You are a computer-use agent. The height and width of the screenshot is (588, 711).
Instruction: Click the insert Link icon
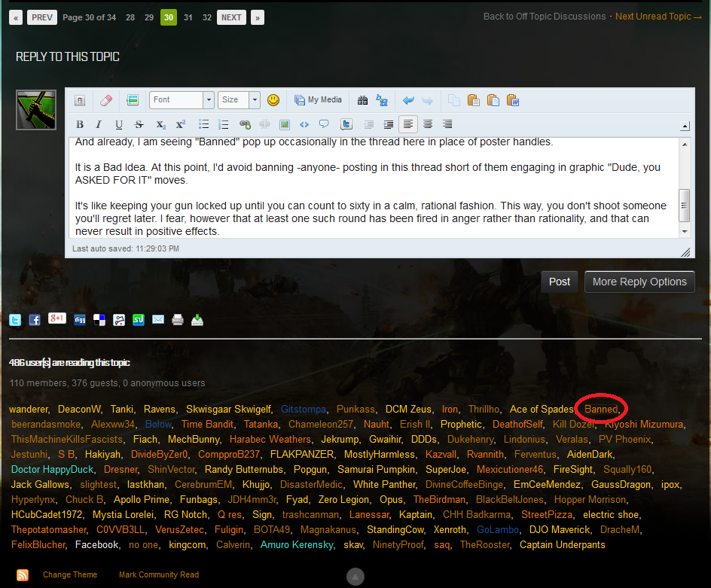pos(246,124)
